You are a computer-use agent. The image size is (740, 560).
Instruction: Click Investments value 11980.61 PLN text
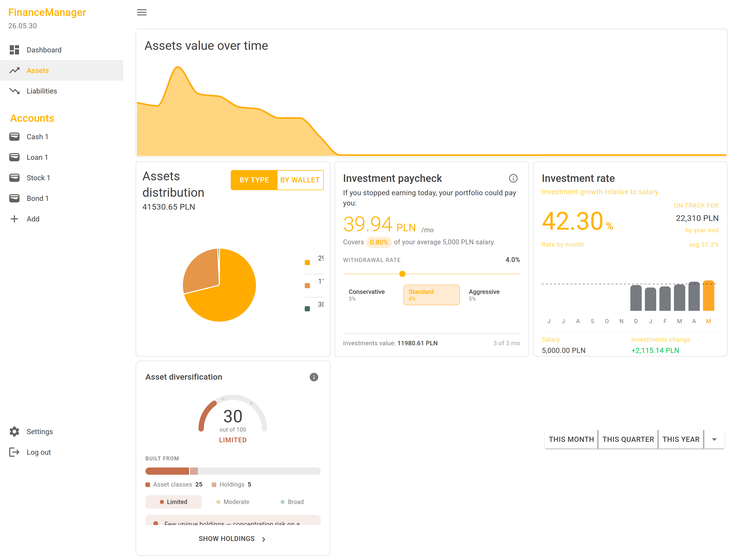coord(390,343)
